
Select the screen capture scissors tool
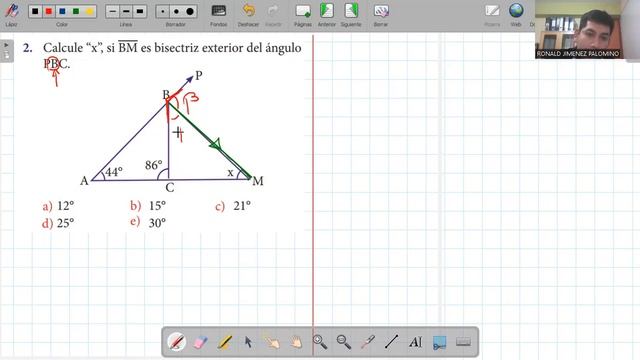(440, 342)
